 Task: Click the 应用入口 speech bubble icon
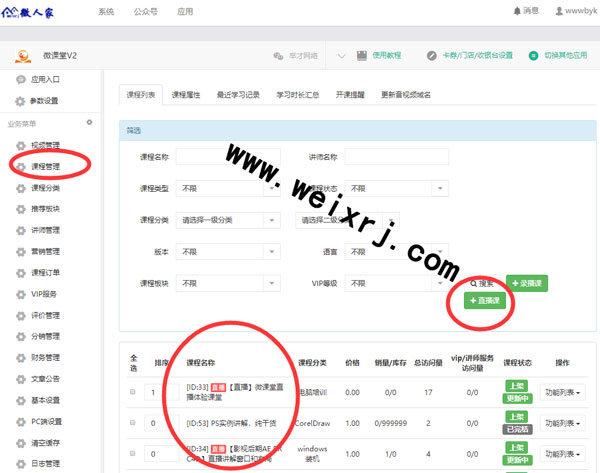click(x=21, y=80)
